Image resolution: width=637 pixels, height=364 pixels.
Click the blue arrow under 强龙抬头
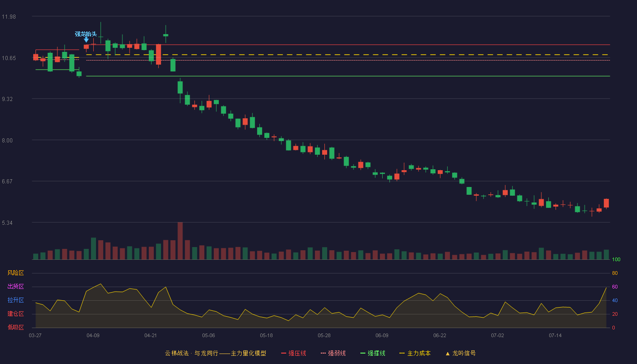pyautogui.click(x=86, y=40)
